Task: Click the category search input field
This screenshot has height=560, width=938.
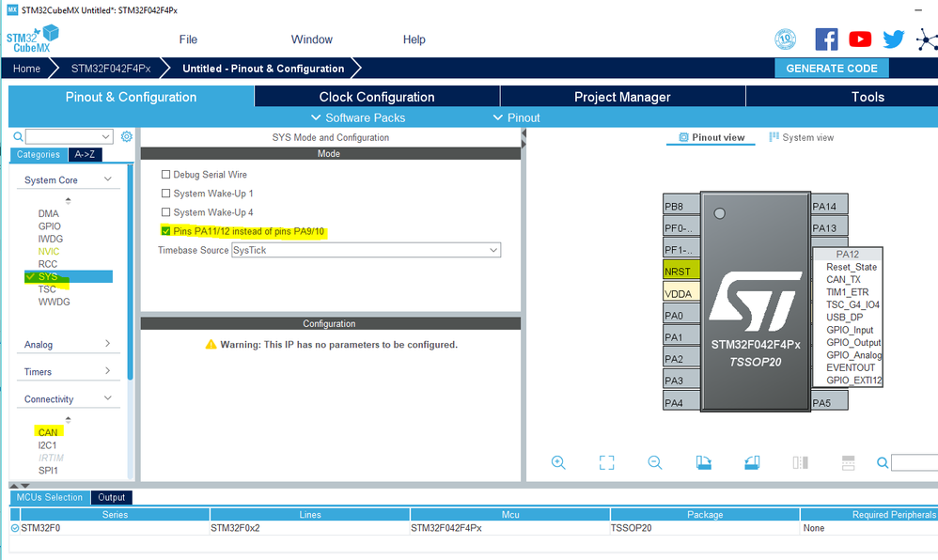Action: (x=63, y=136)
